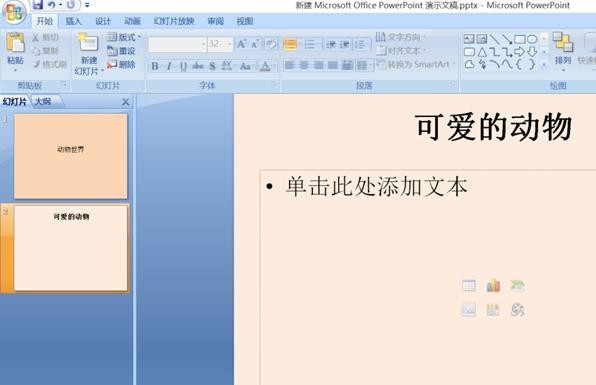Image resolution: width=596 pixels, height=385 pixels.
Task: Insert a picture from file via placeholder icon
Action: (469, 309)
